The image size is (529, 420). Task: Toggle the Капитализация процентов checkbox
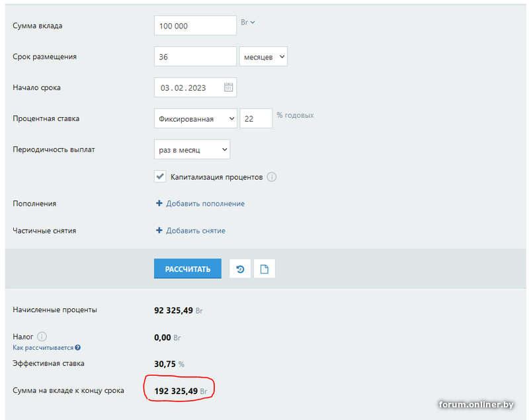(x=160, y=177)
